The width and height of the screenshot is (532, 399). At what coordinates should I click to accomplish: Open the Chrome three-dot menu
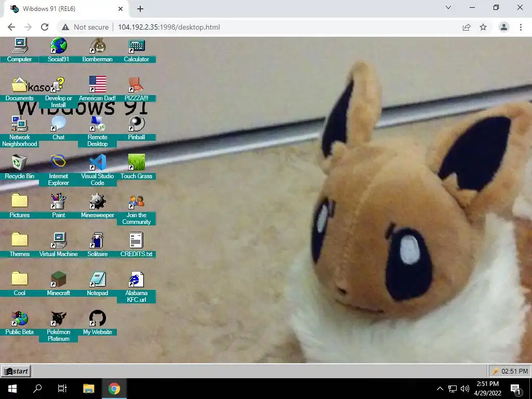(x=521, y=27)
